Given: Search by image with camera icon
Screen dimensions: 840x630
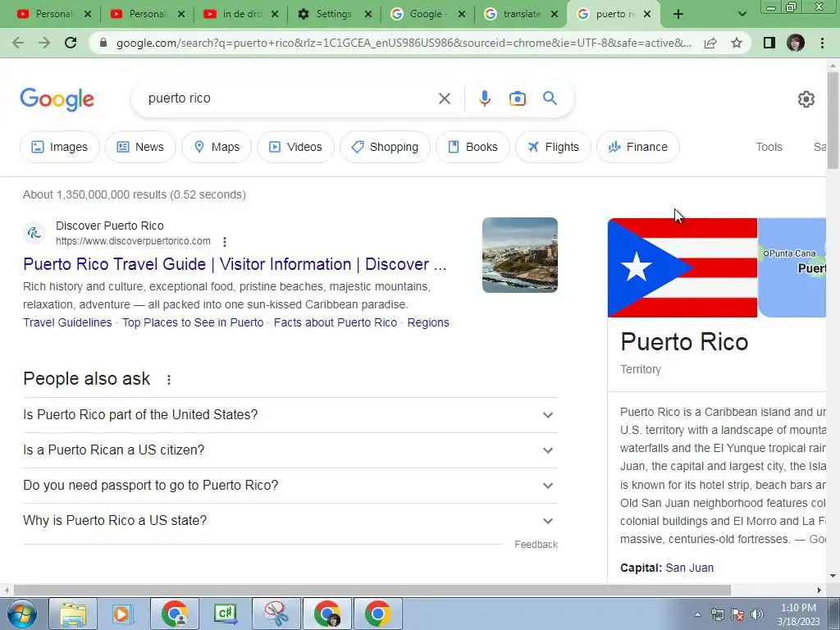Looking at the screenshot, I should click(x=517, y=98).
